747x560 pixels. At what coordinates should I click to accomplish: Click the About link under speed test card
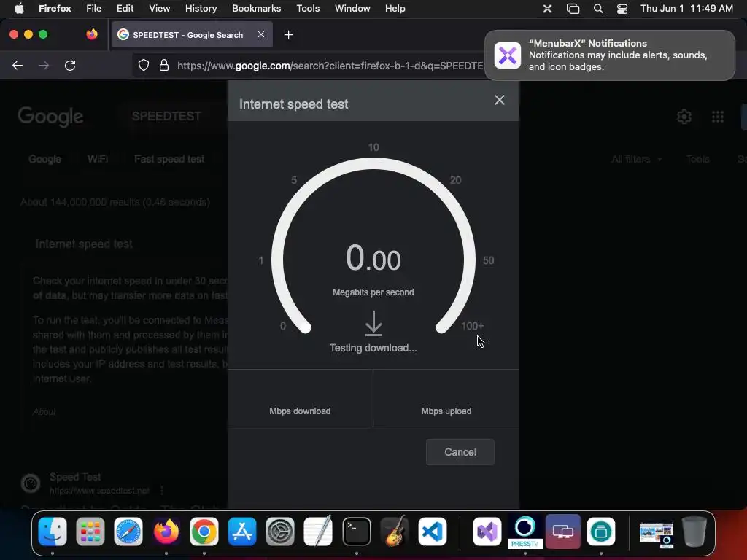click(44, 412)
